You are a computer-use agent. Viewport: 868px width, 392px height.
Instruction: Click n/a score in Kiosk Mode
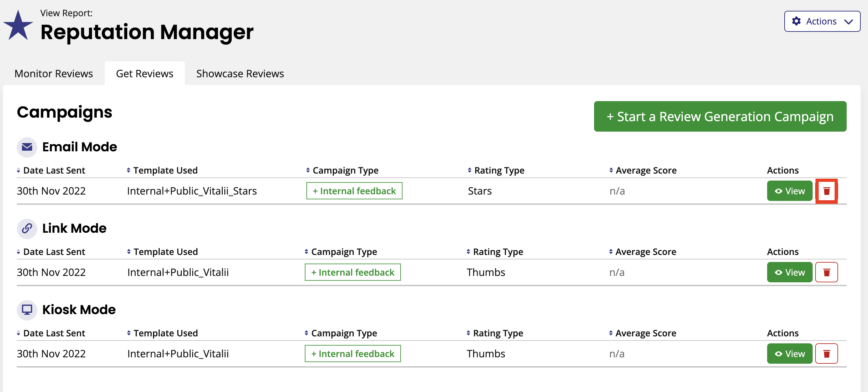coord(617,354)
